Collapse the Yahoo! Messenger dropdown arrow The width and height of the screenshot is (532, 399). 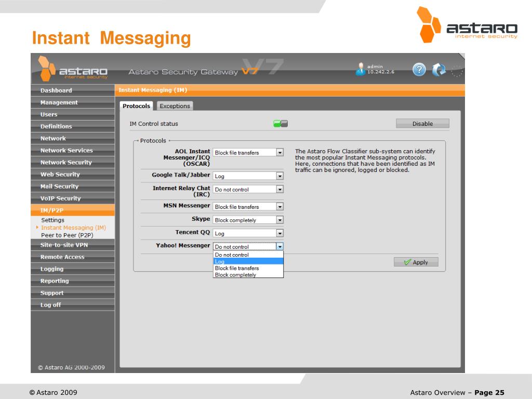[280, 247]
